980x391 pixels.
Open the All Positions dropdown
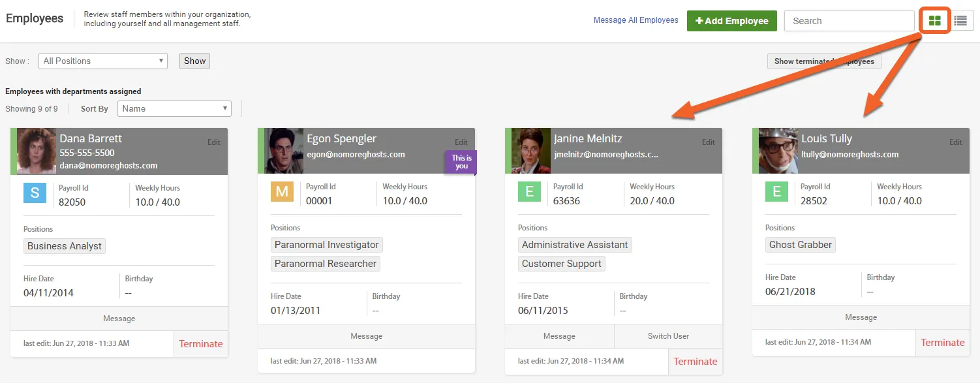[103, 61]
